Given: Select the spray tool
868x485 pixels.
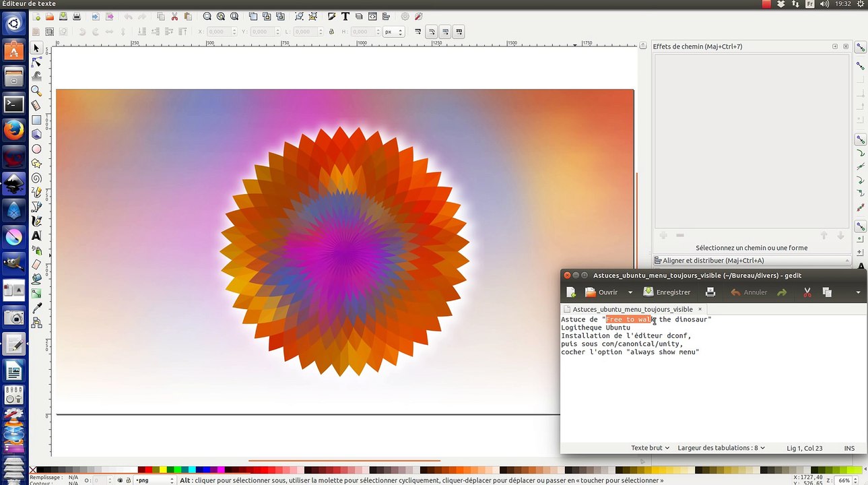Looking at the screenshot, I should (36, 250).
